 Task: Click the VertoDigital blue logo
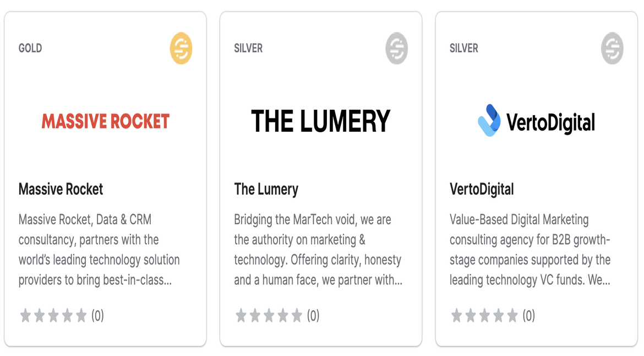point(536,121)
